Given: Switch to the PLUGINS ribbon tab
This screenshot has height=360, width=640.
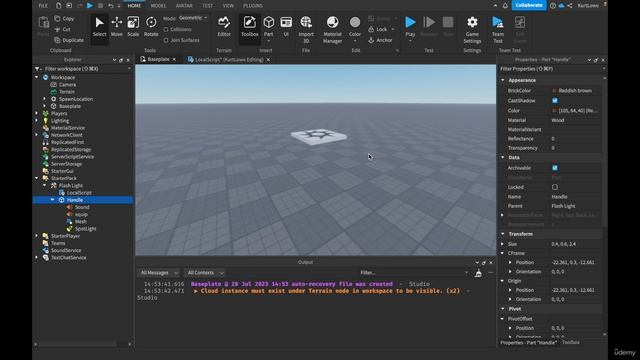Looking at the screenshot, I should coord(253,6).
